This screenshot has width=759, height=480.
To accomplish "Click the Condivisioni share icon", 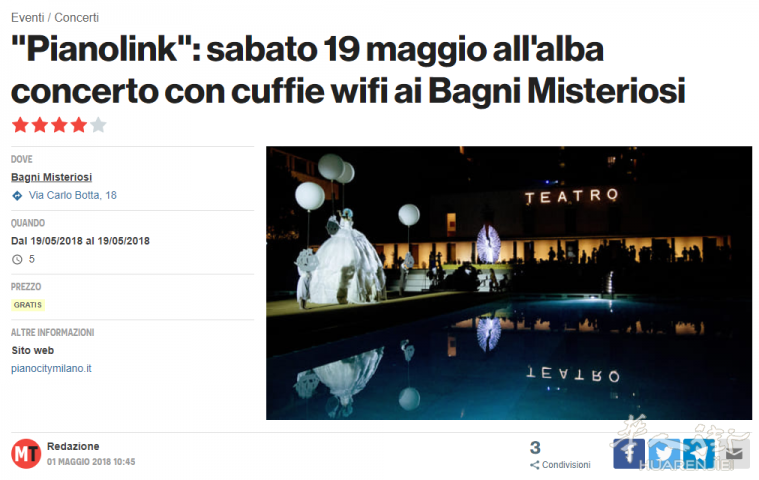I will 534,465.
